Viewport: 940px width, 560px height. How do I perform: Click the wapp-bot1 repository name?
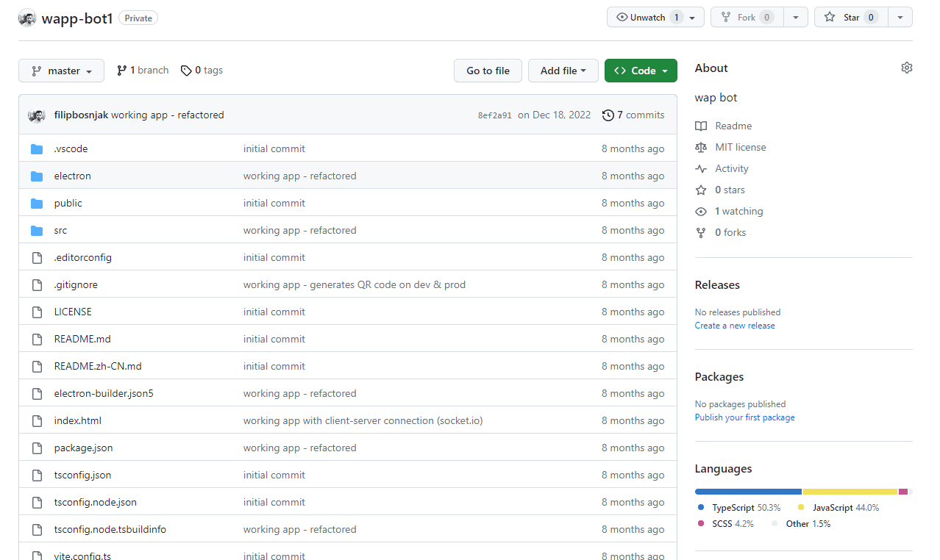click(77, 18)
